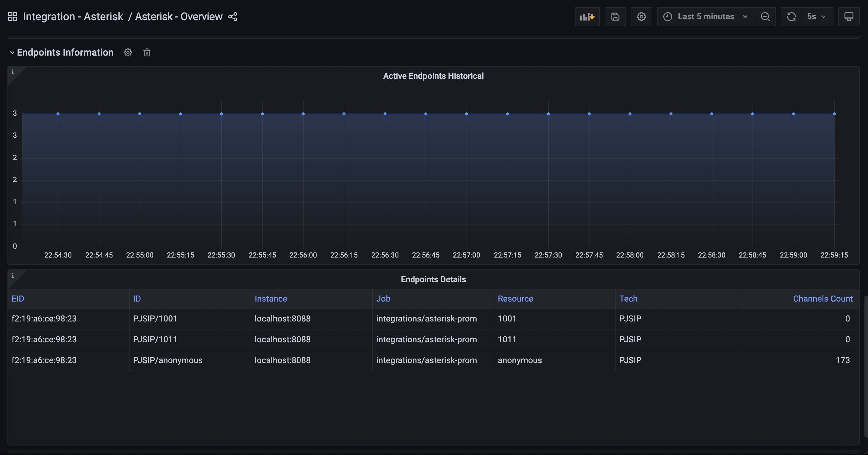Refresh the dashboard manually
This screenshot has width=868, height=455.
coord(791,16)
